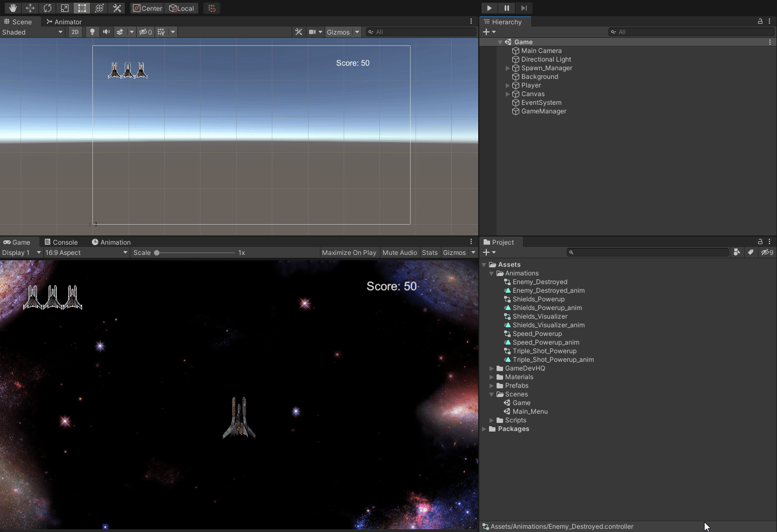Select the Rotate tool
The image size is (777, 532).
point(48,8)
